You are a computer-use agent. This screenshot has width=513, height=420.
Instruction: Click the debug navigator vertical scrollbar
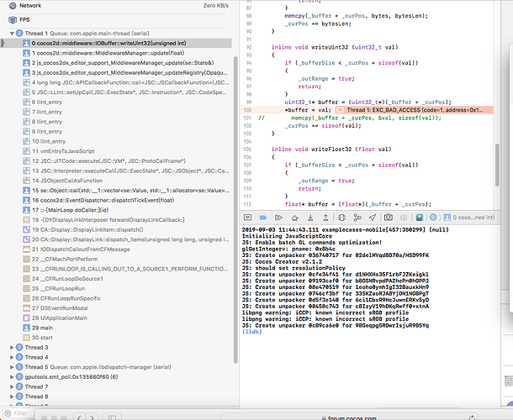(x=235, y=209)
